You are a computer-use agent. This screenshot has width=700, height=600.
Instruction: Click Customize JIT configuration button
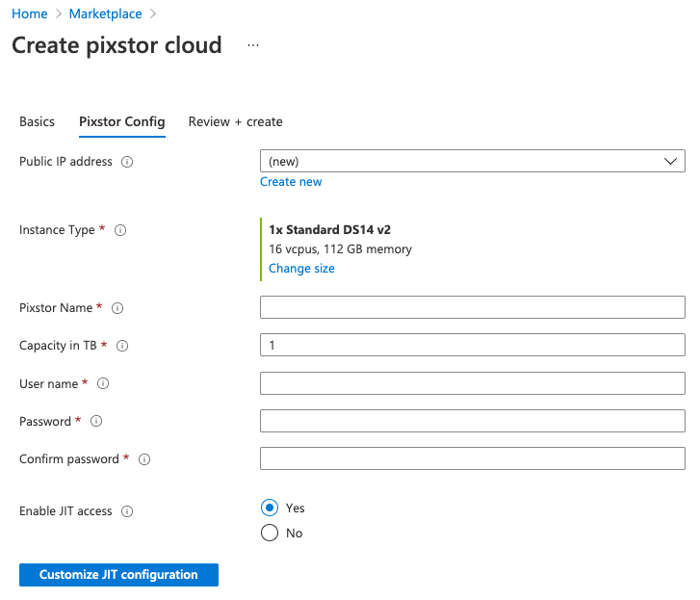pyautogui.click(x=118, y=575)
